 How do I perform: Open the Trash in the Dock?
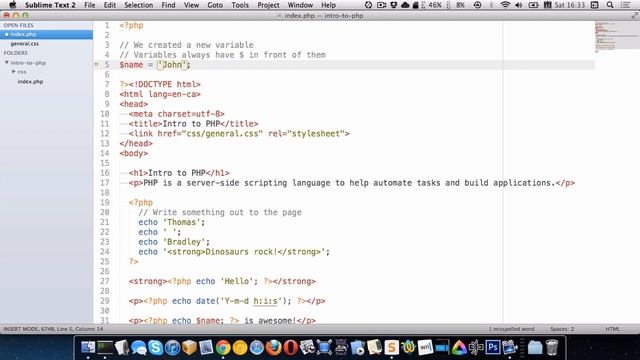[552, 347]
